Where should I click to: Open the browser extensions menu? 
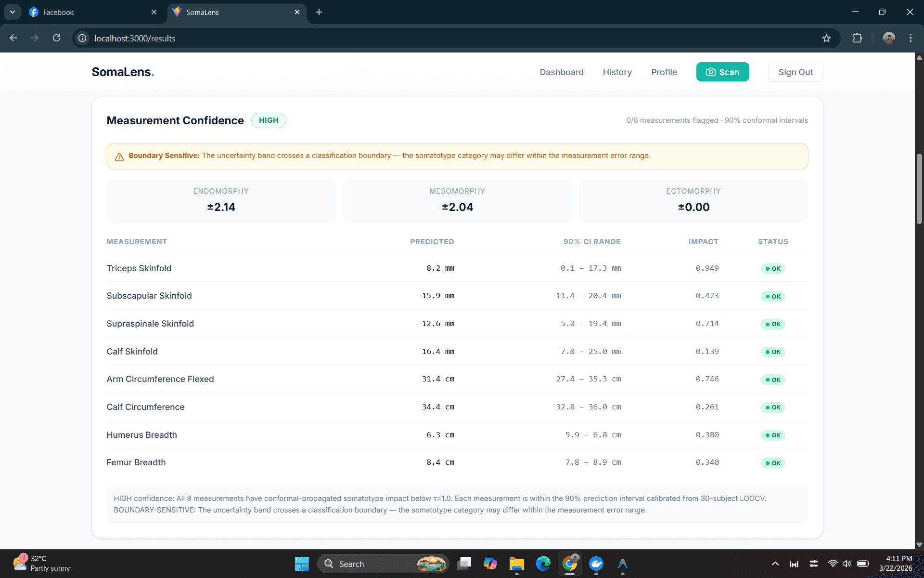[857, 38]
